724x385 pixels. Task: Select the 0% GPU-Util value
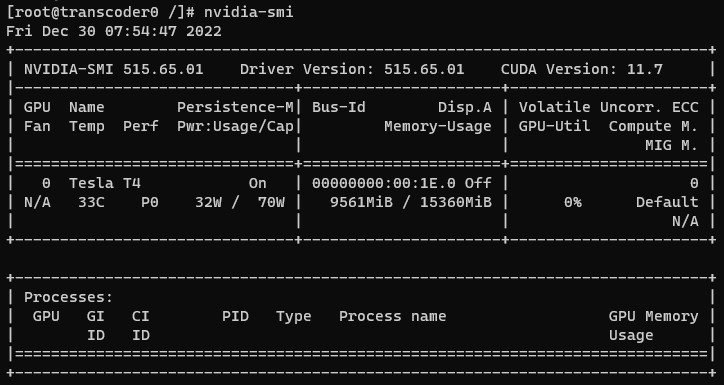[573, 202]
